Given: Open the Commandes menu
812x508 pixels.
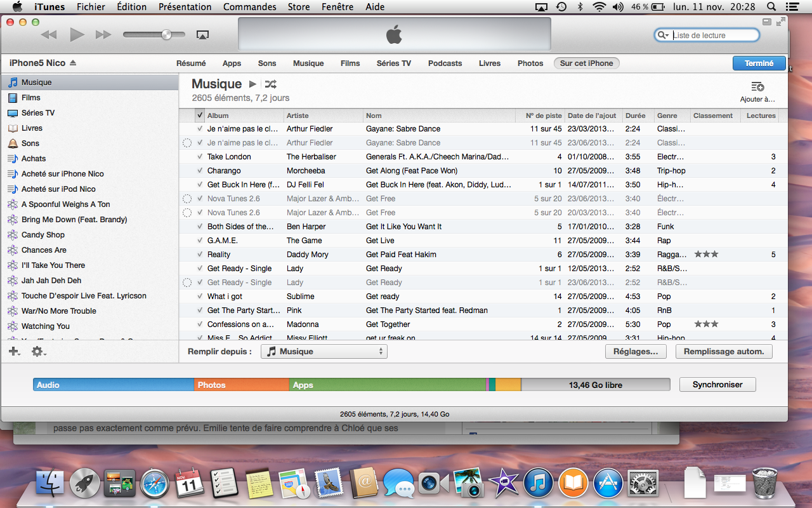Looking at the screenshot, I should pyautogui.click(x=250, y=7).
